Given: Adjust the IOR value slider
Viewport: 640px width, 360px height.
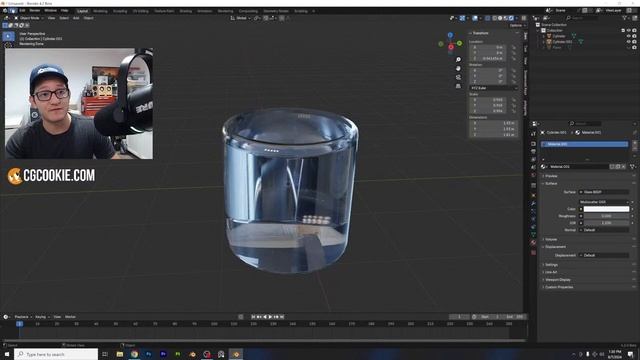Looking at the screenshot, I should 606,223.
